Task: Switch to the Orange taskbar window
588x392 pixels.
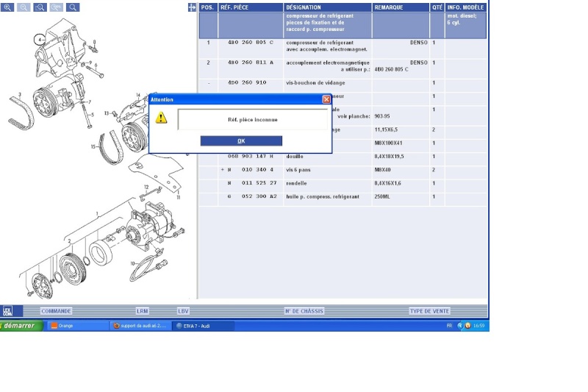Action: (79, 326)
